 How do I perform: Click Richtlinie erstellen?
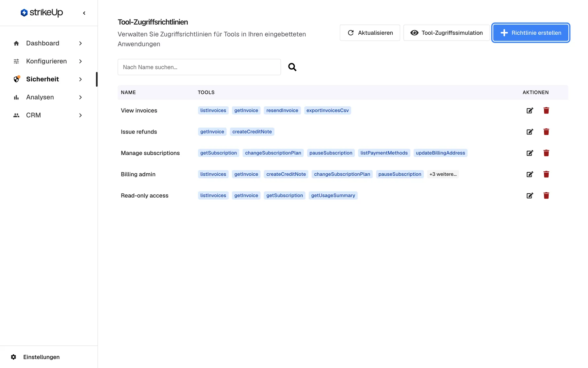coord(531,33)
